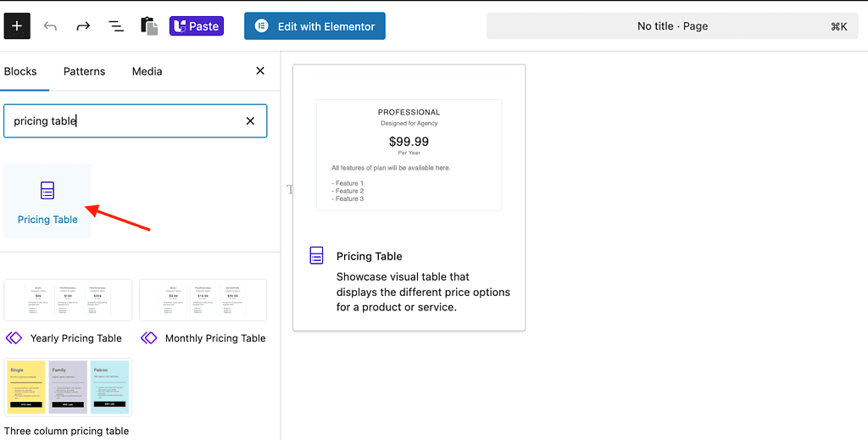Screen dimensions: 868x440
Task: Switch to the Blocks tab
Action: pos(20,71)
